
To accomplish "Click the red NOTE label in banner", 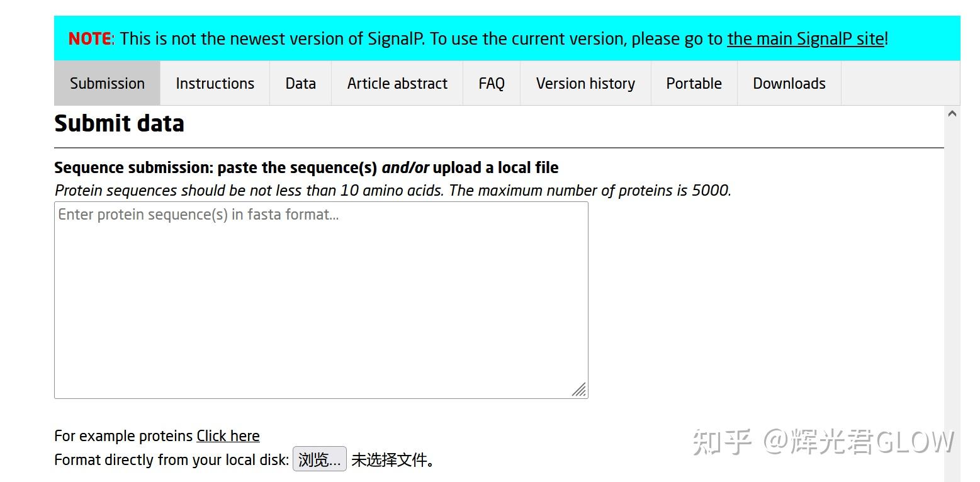I will [89, 39].
